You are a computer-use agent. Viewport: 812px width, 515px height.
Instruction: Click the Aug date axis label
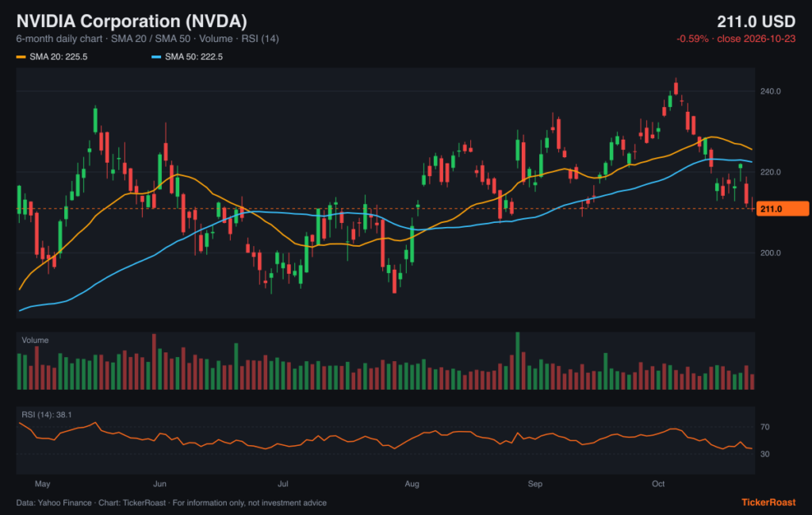[x=412, y=484]
